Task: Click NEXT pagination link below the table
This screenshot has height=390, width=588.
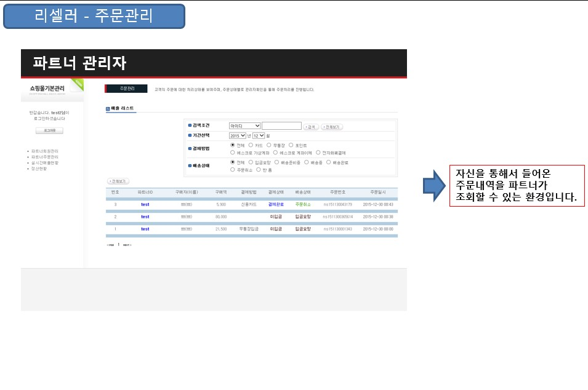Action: (127, 245)
